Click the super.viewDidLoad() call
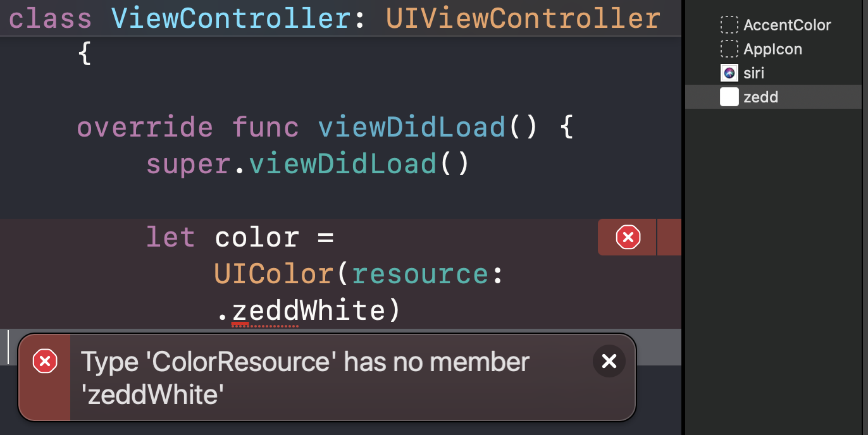 (309, 164)
